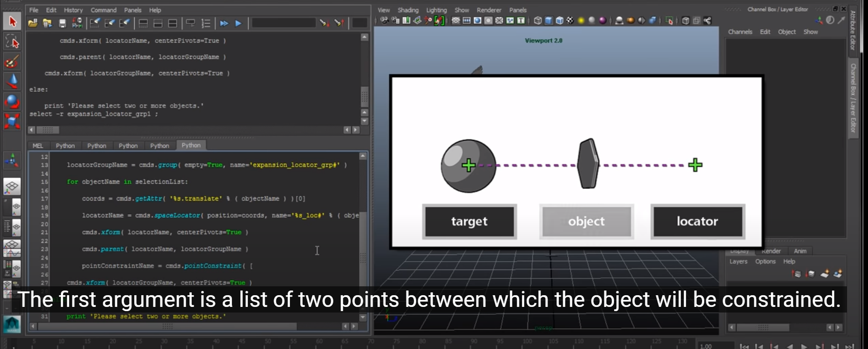868x349 pixels.
Task: Execute all script with double arrow
Action: (x=224, y=23)
